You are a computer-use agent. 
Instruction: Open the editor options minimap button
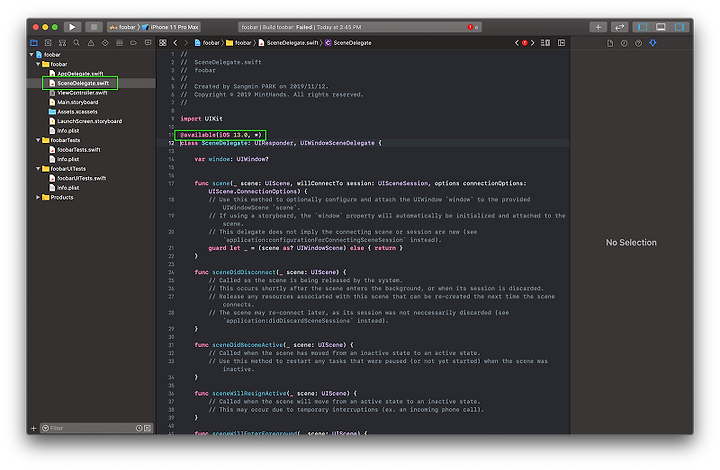coord(546,43)
